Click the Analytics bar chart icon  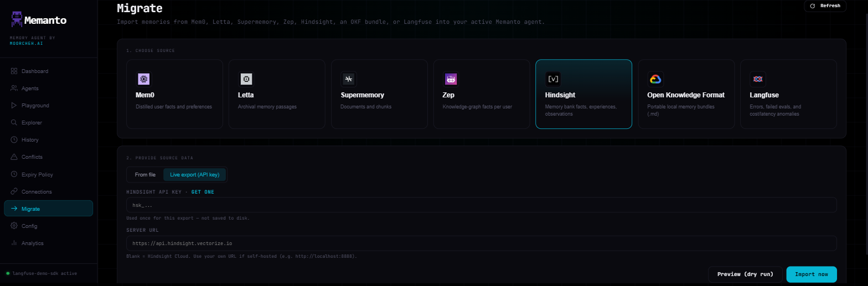coord(14,243)
